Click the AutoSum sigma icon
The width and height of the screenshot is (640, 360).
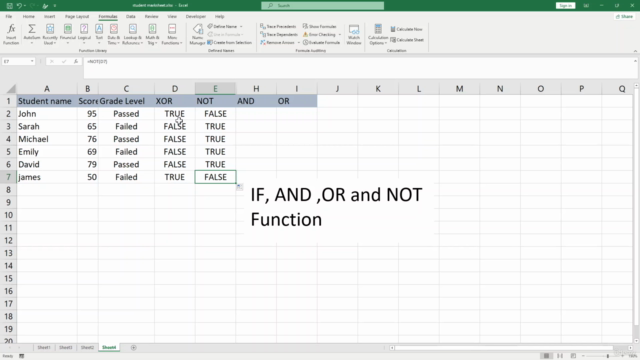click(x=31, y=29)
